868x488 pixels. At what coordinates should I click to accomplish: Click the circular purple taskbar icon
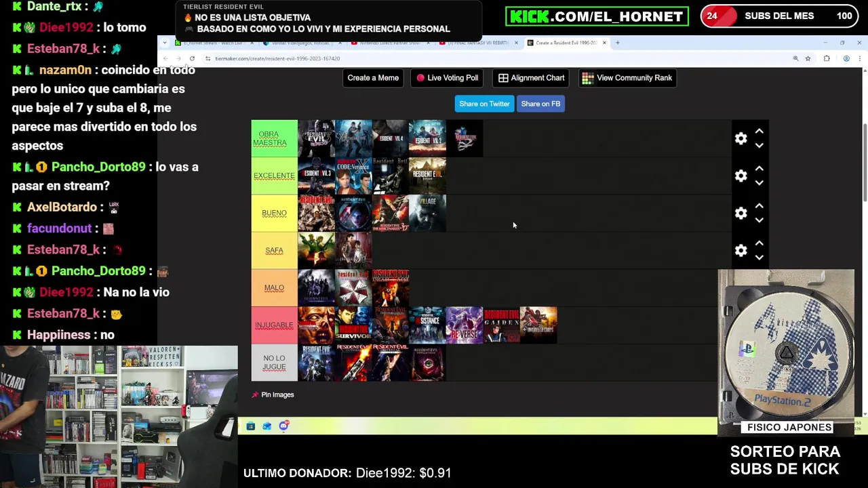point(283,426)
